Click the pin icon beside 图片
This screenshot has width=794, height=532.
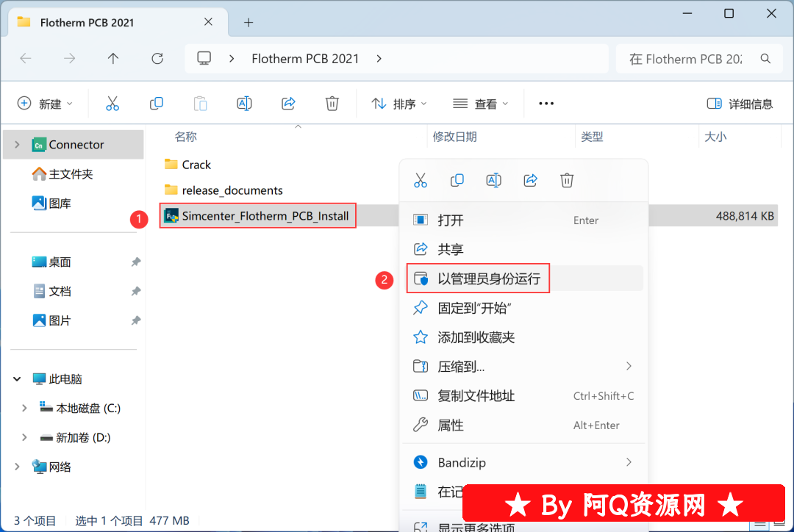click(136, 320)
